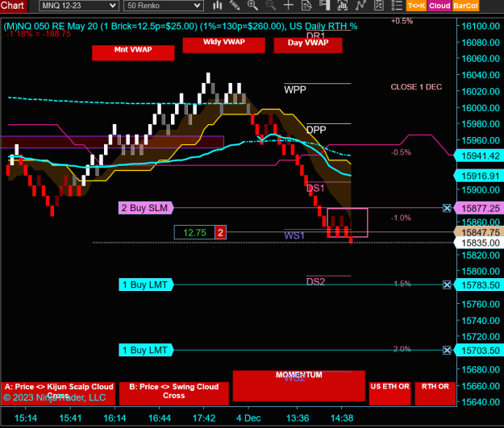The height and width of the screenshot is (428, 504).
Task: Click the 14:38 time axis label
Action: pyautogui.click(x=342, y=418)
